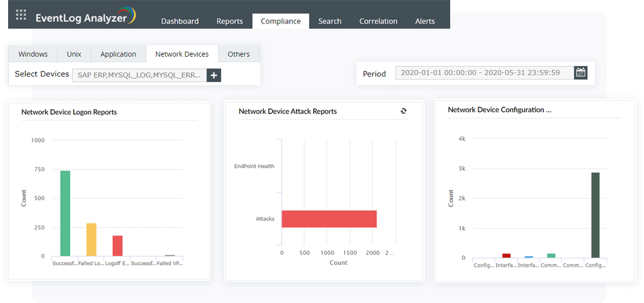Click the EventLog Analyzer logo
The width and height of the screenshot is (644, 303).
pos(86,17)
